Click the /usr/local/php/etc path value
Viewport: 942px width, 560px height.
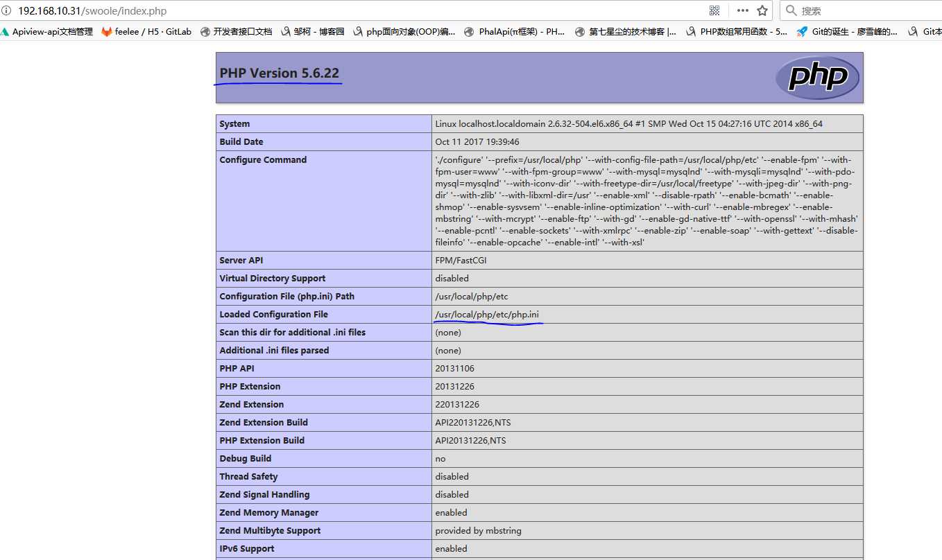coord(472,297)
